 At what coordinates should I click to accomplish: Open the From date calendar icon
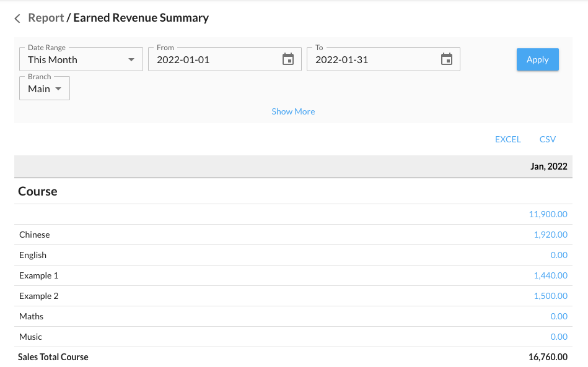click(288, 59)
